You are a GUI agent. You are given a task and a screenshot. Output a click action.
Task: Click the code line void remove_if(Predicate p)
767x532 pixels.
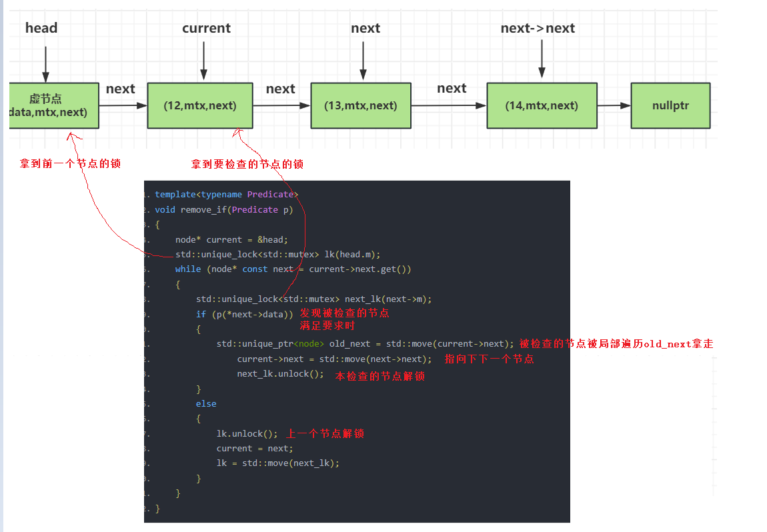[x=224, y=210]
